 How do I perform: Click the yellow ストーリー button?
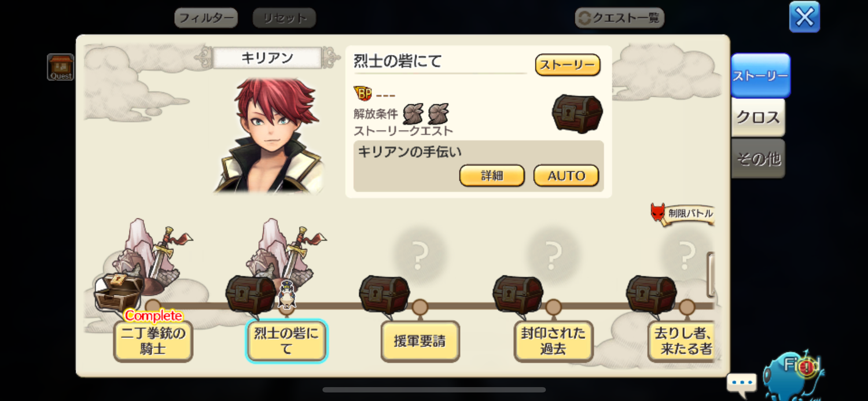(x=568, y=65)
